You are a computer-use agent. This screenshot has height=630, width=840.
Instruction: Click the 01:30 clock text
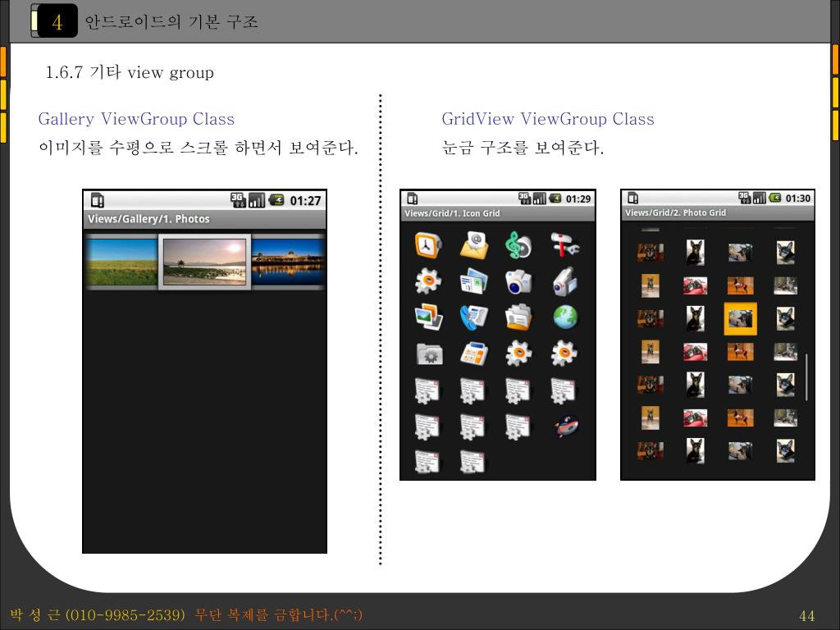(798, 199)
